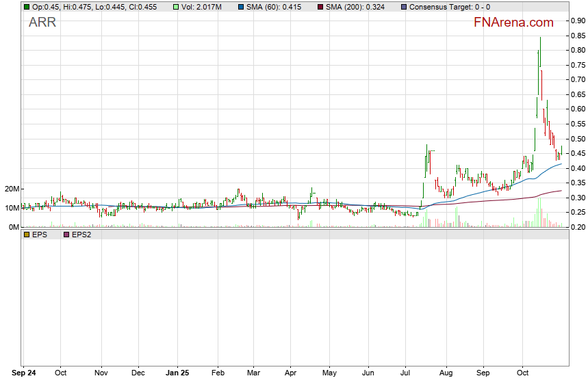Click the green OHLC price legend swatch

pyautogui.click(x=27, y=7)
